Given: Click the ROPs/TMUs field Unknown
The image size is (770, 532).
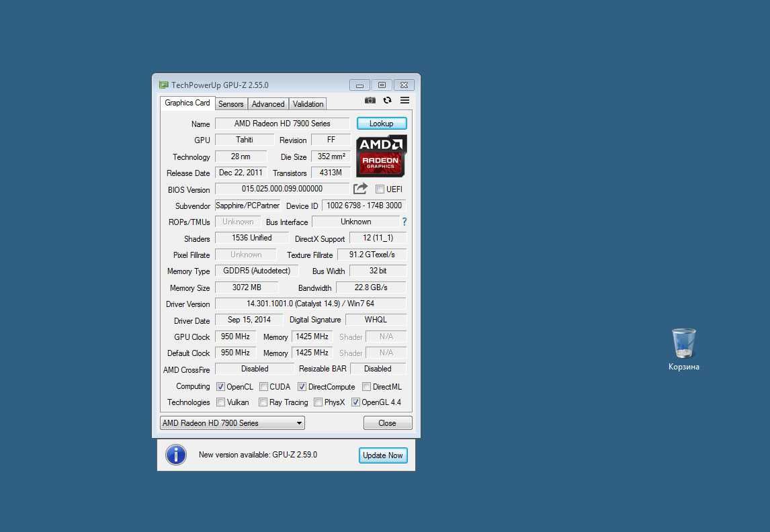Looking at the screenshot, I should tap(238, 222).
